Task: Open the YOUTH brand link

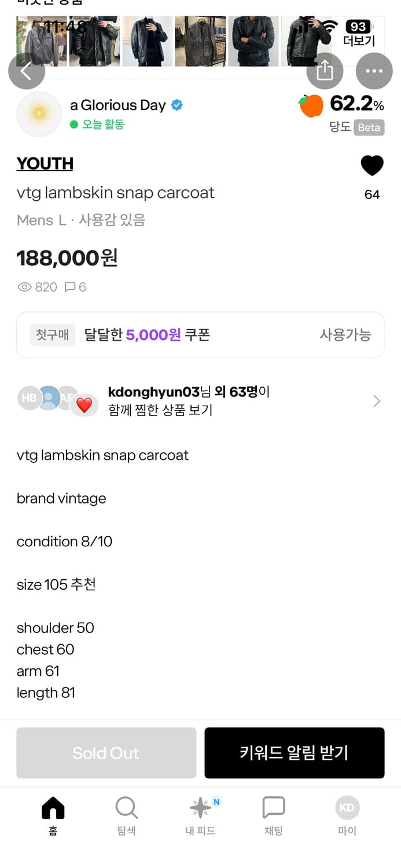Action: [45, 164]
